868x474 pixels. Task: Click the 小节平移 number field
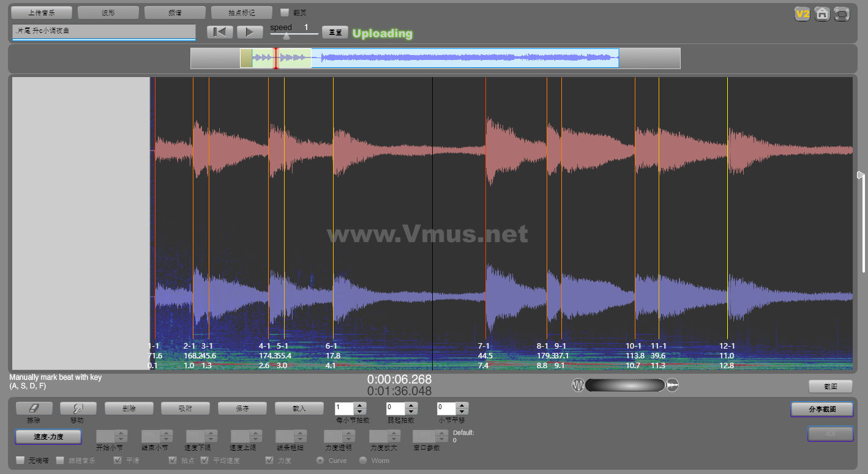[x=447, y=409]
